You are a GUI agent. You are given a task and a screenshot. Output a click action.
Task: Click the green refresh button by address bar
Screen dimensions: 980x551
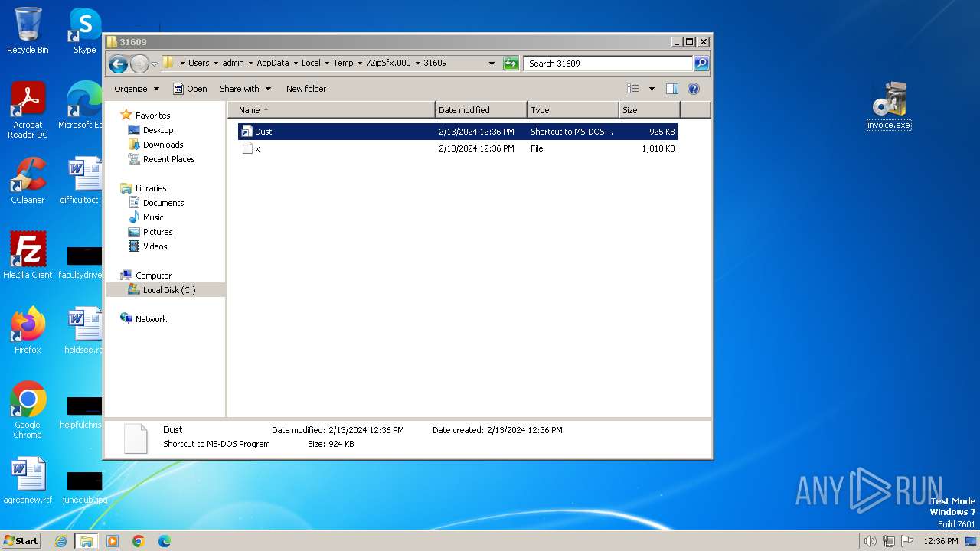[511, 64]
